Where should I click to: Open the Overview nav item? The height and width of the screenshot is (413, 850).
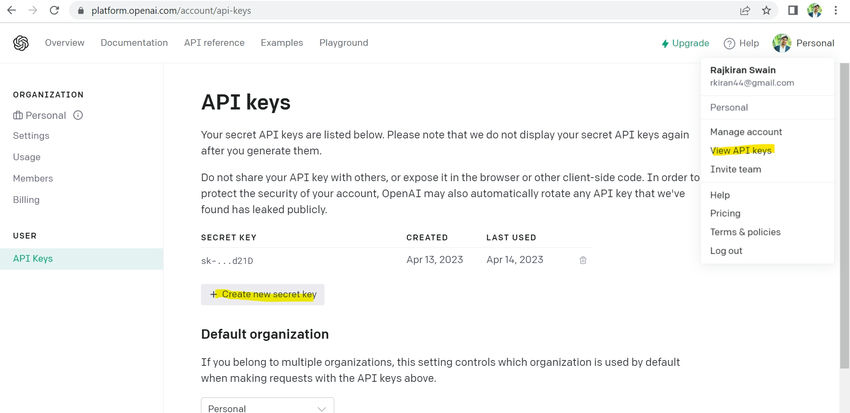point(65,43)
